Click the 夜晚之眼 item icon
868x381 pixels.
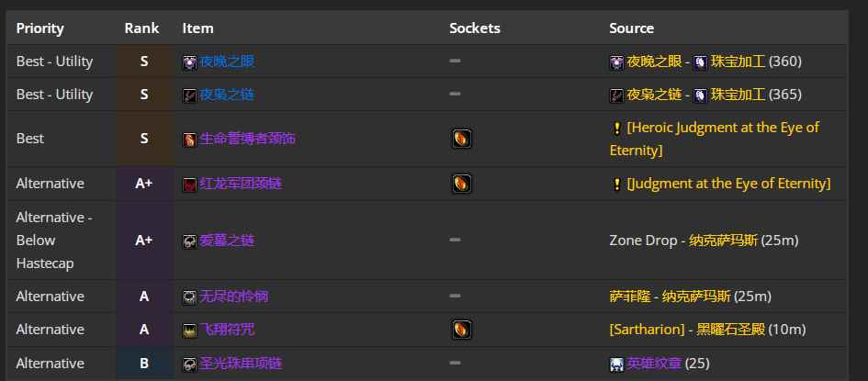coord(190,62)
